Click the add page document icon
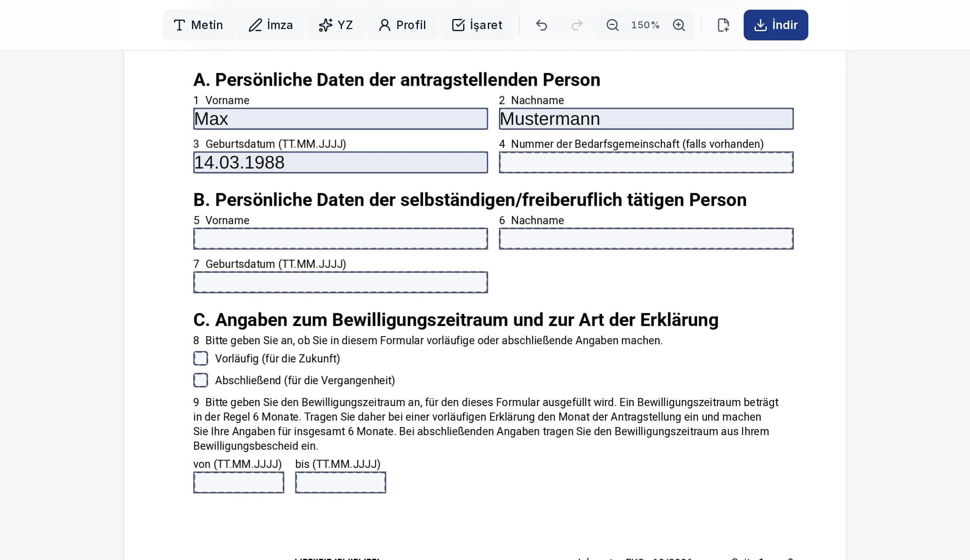 pos(723,25)
